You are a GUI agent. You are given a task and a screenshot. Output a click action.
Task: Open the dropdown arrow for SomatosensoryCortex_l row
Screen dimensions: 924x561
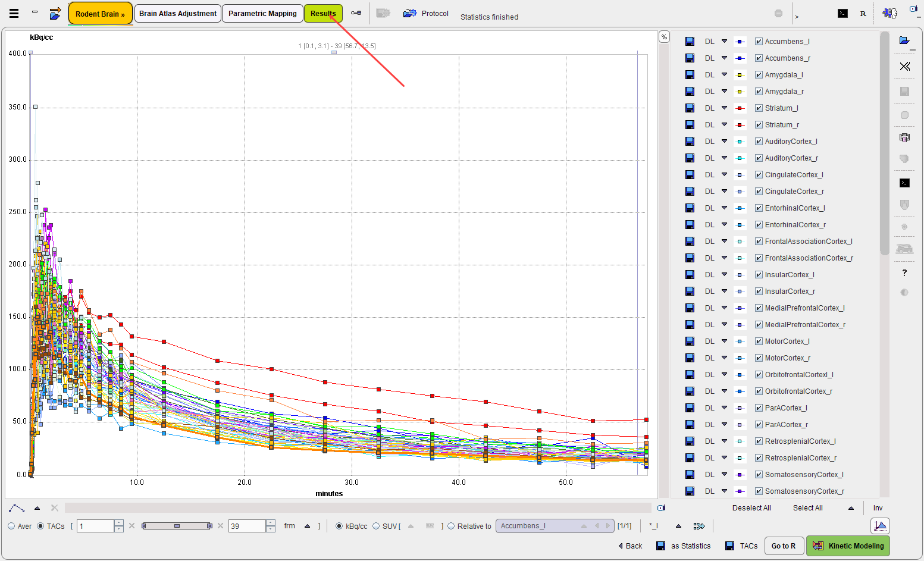point(724,474)
